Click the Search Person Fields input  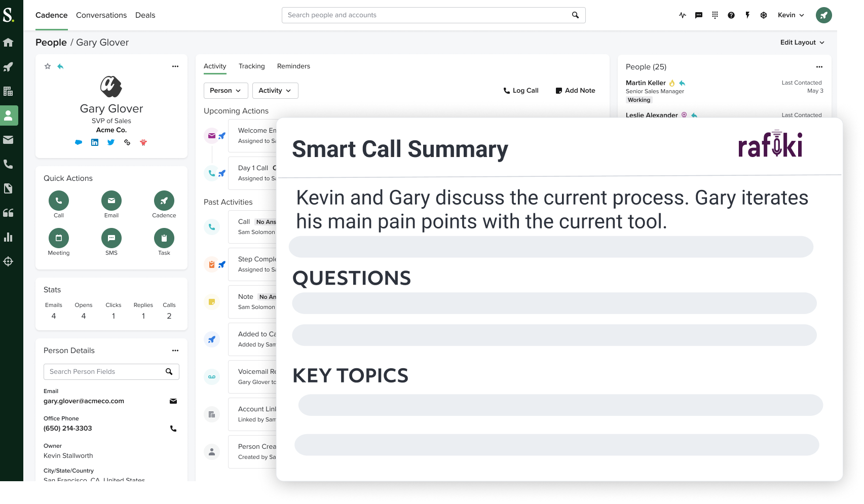104,372
